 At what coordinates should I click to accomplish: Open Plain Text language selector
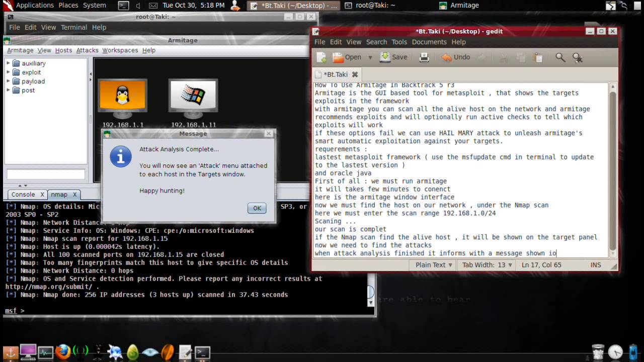click(434, 265)
